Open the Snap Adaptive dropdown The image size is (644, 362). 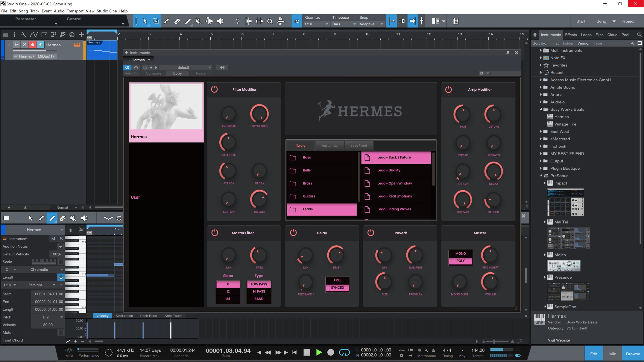[371, 24]
